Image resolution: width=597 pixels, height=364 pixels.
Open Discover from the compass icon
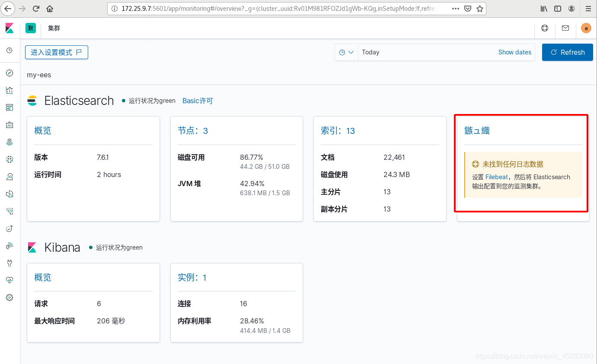coord(10,73)
